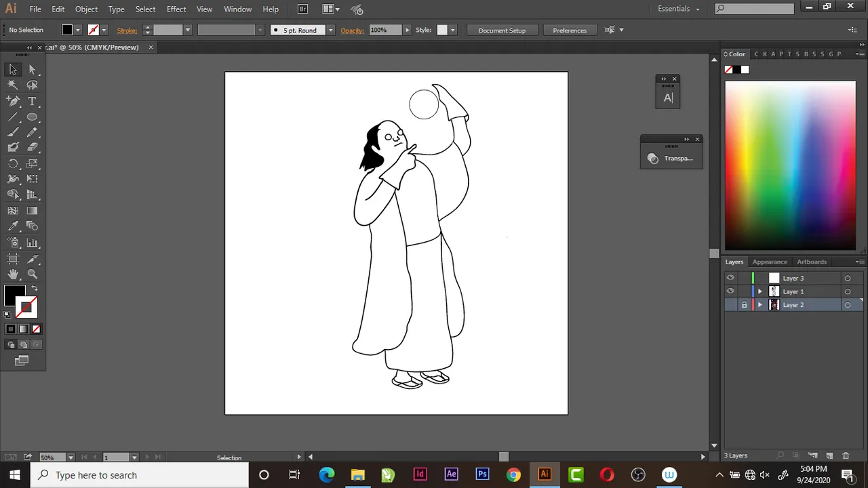Image resolution: width=868 pixels, height=488 pixels.
Task: Choose the Blob Brush tool
Action: point(13,147)
